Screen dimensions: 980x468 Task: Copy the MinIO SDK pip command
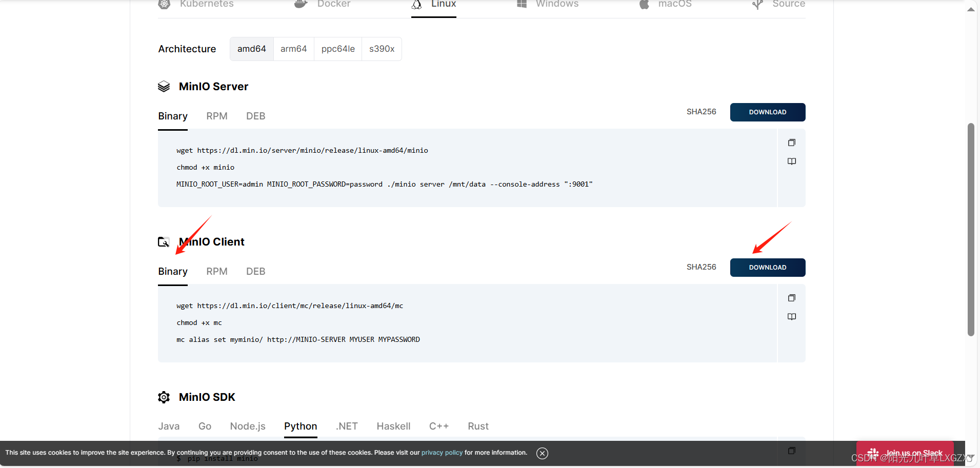(792, 451)
